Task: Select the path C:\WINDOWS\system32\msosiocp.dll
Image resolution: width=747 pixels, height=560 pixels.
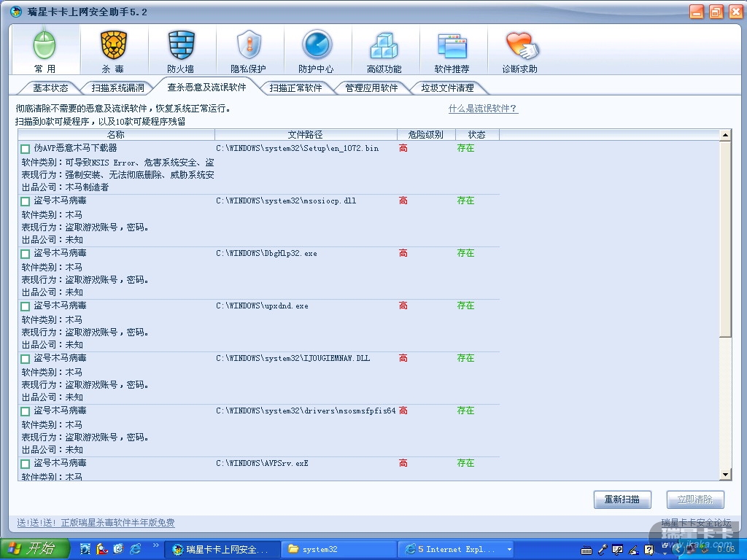Action: click(x=286, y=201)
